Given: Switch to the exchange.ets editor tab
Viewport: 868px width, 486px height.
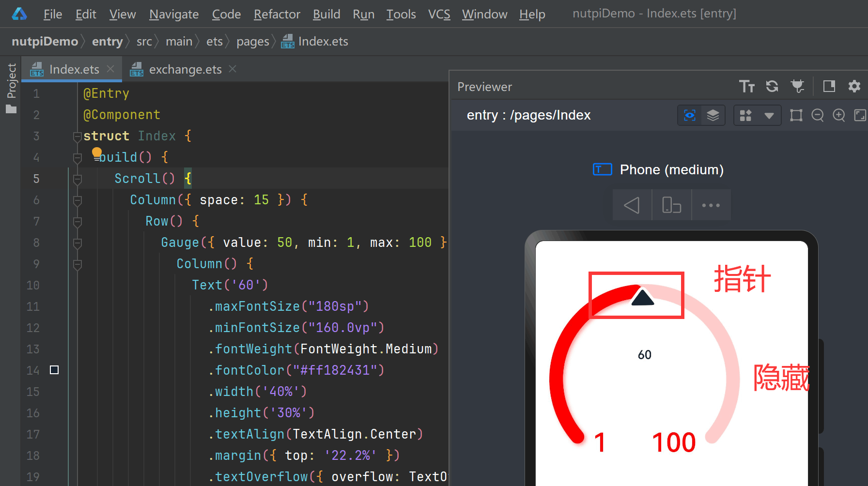Looking at the screenshot, I should click(185, 70).
